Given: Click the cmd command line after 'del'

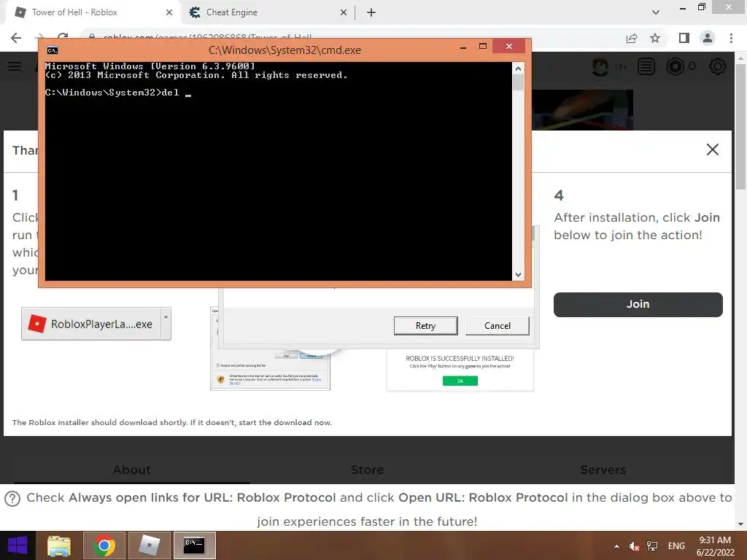Looking at the screenshot, I should 188,93.
